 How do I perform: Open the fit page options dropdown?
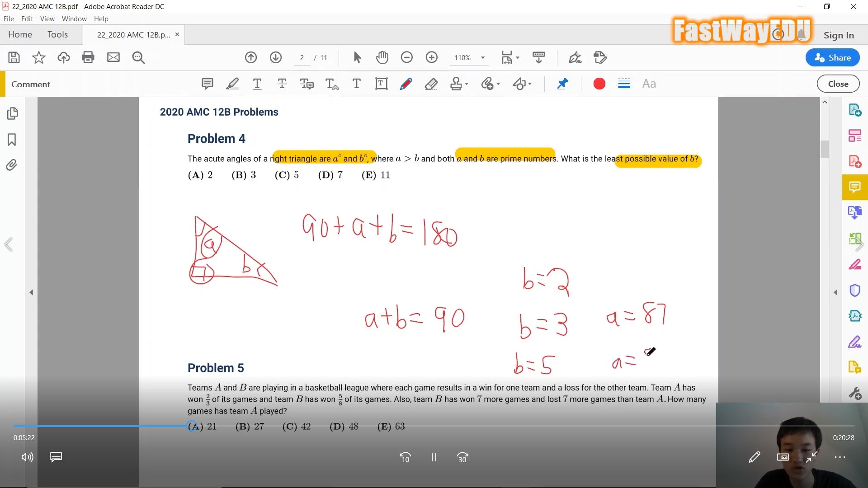pos(510,57)
